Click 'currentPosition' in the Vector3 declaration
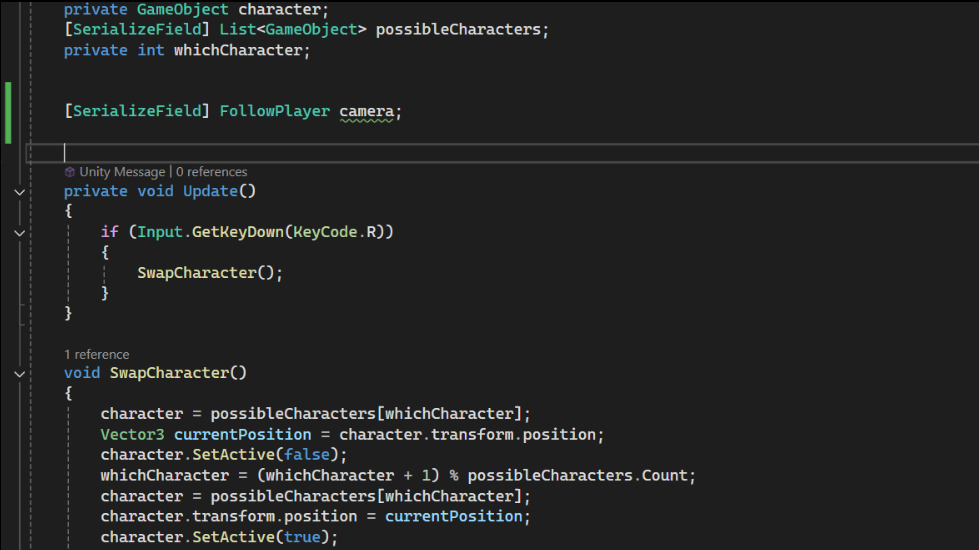The height and width of the screenshot is (550, 979). pos(242,435)
